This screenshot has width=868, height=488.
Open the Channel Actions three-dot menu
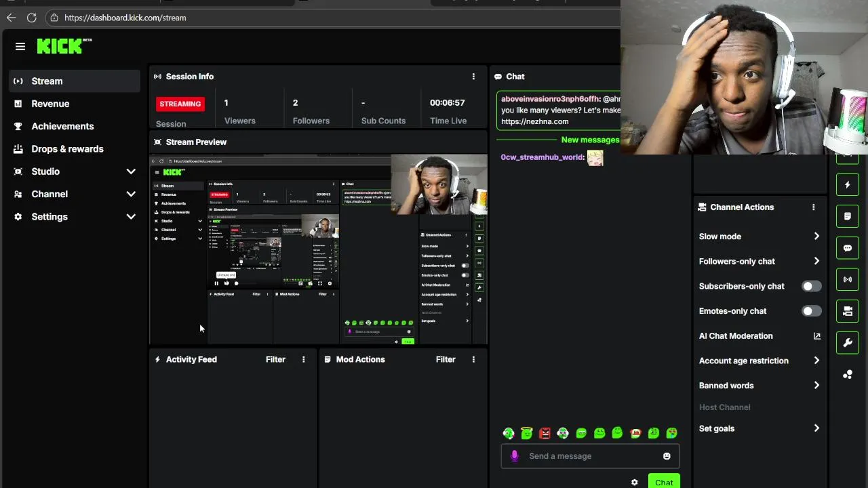[x=813, y=207]
